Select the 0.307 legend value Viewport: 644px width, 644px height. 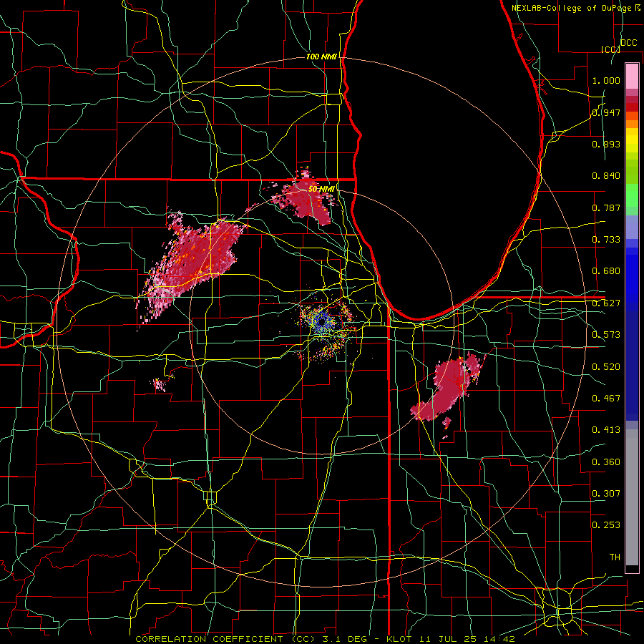pyautogui.click(x=606, y=494)
